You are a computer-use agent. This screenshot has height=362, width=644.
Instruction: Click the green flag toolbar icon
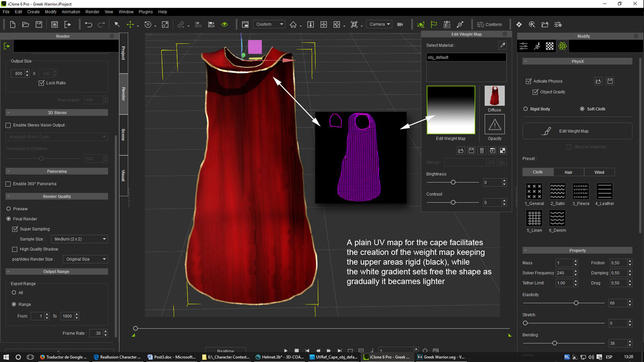[434, 24]
